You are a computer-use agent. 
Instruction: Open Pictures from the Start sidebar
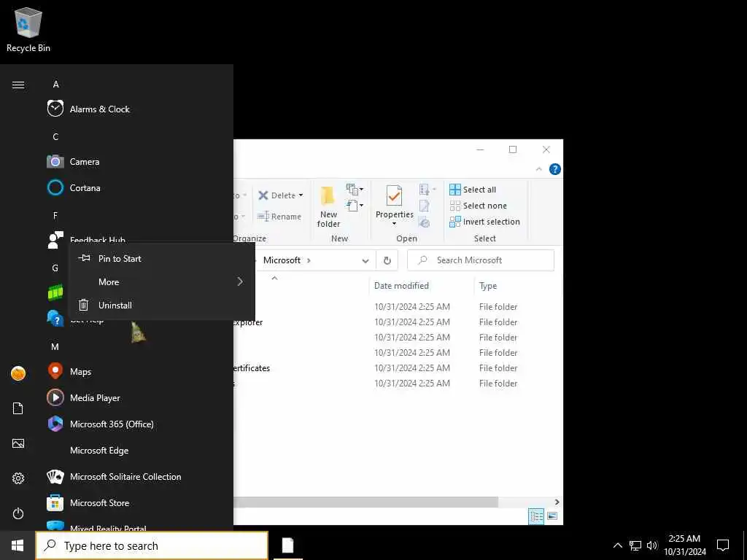(x=18, y=443)
